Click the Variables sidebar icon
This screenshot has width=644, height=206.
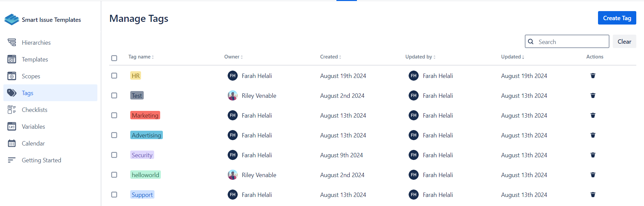pyautogui.click(x=12, y=126)
